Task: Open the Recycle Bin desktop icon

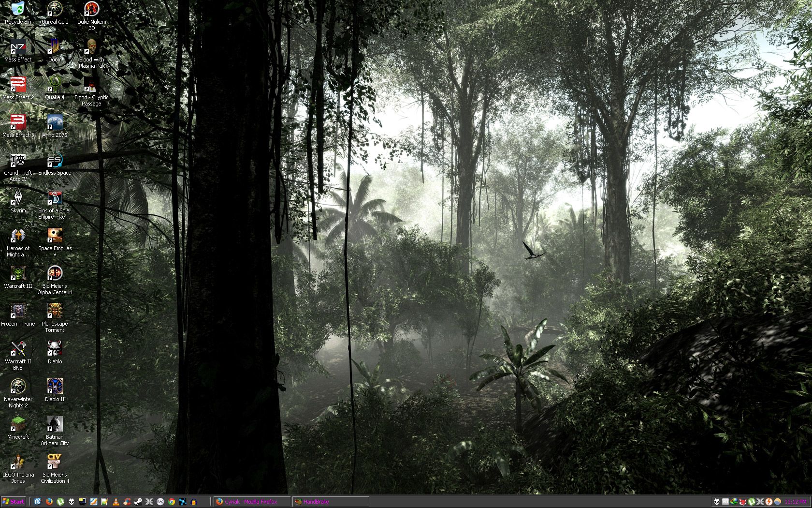Action: pyautogui.click(x=18, y=10)
